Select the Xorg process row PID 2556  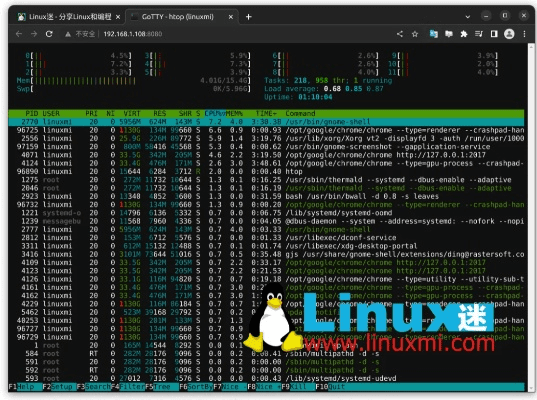[x=266, y=138]
